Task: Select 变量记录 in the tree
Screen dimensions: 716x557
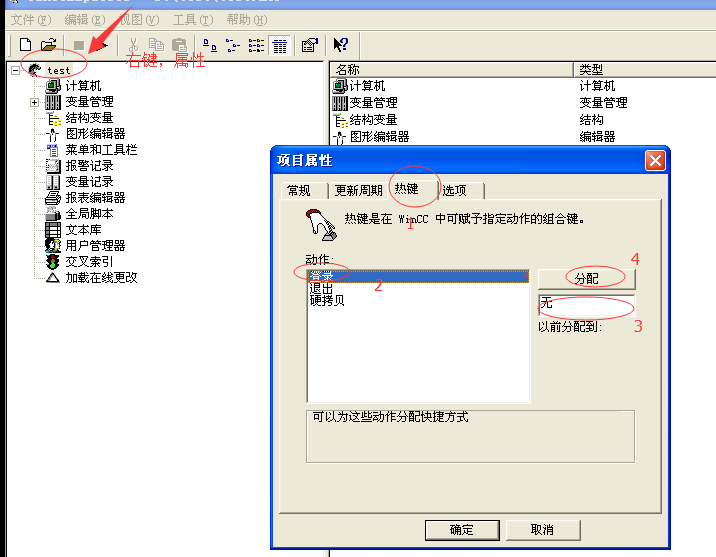Action: [x=89, y=182]
